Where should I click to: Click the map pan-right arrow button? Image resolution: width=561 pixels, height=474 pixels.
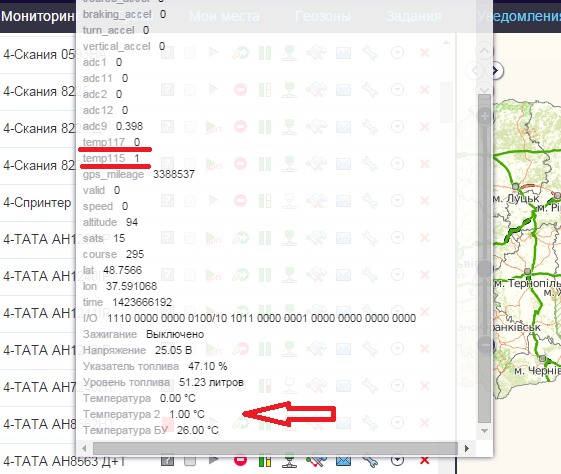pyautogui.click(x=496, y=71)
